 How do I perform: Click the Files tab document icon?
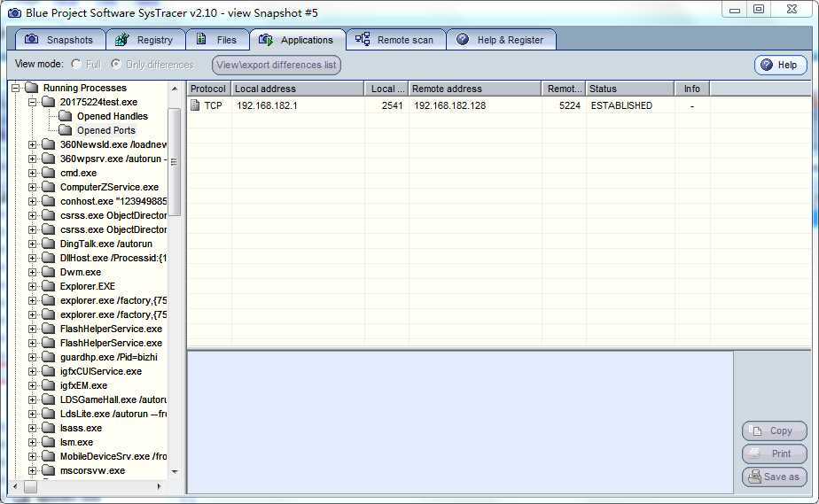pos(201,40)
